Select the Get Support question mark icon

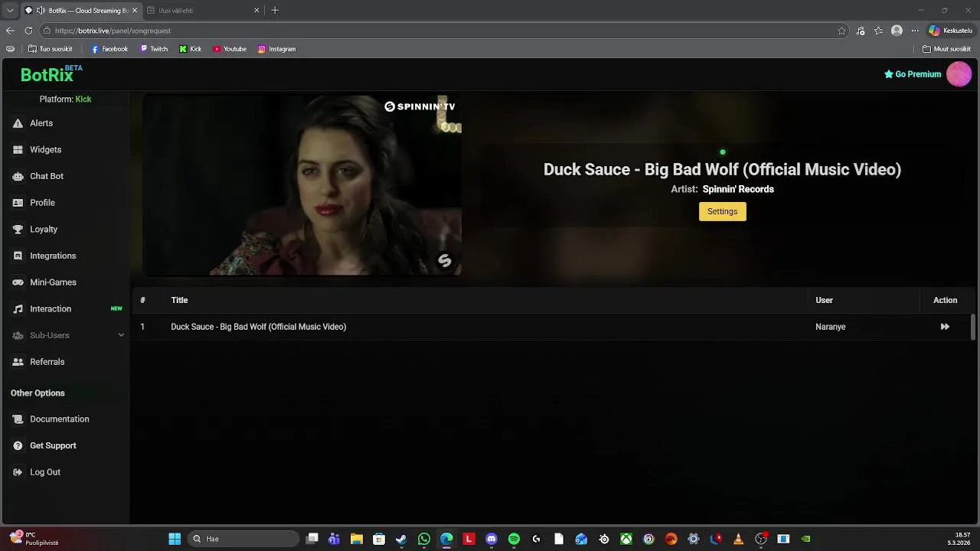click(18, 445)
